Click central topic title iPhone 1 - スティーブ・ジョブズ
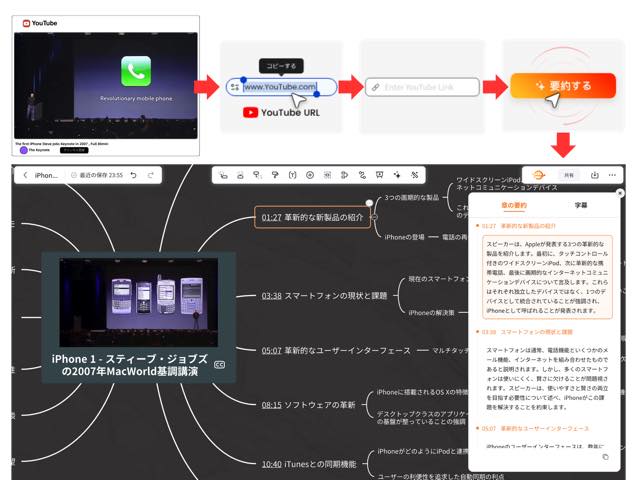The width and height of the screenshot is (640, 480). pyautogui.click(x=130, y=365)
